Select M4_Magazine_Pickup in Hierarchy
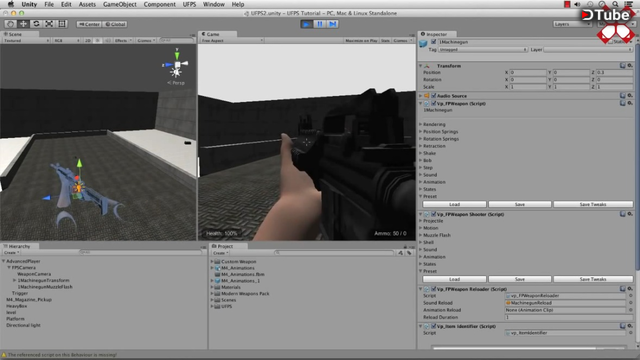640x360 pixels. 29,300
